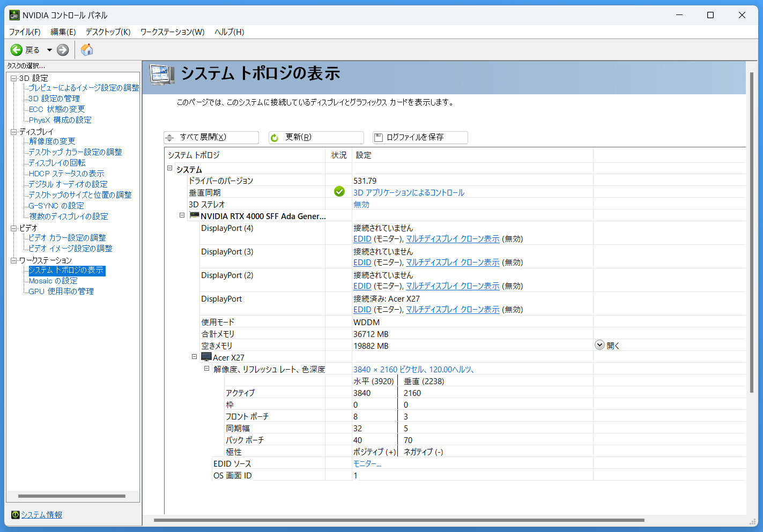
Task: Select プレビューによるイメージ設定の調整
Action: [x=84, y=88]
